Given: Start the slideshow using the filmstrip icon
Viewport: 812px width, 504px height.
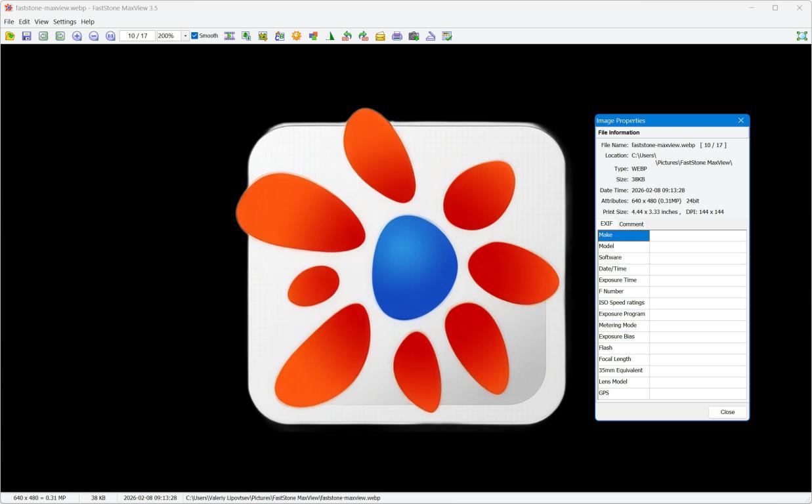Looking at the screenshot, I should tap(229, 36).
